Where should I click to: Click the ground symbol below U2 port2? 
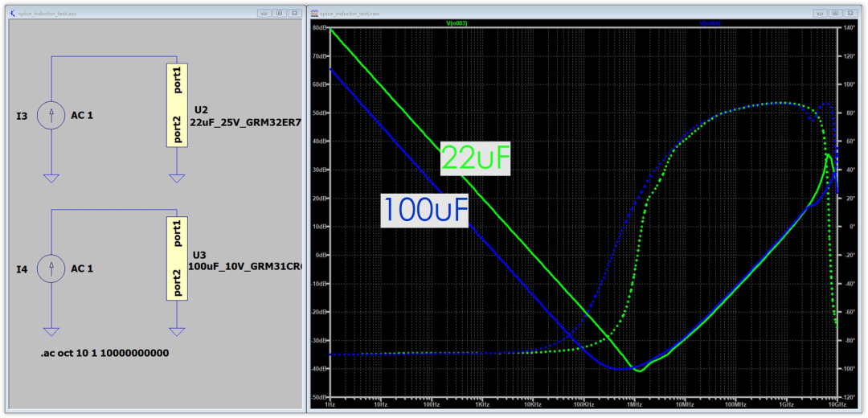pyautogui.click(x=177, y=178)
